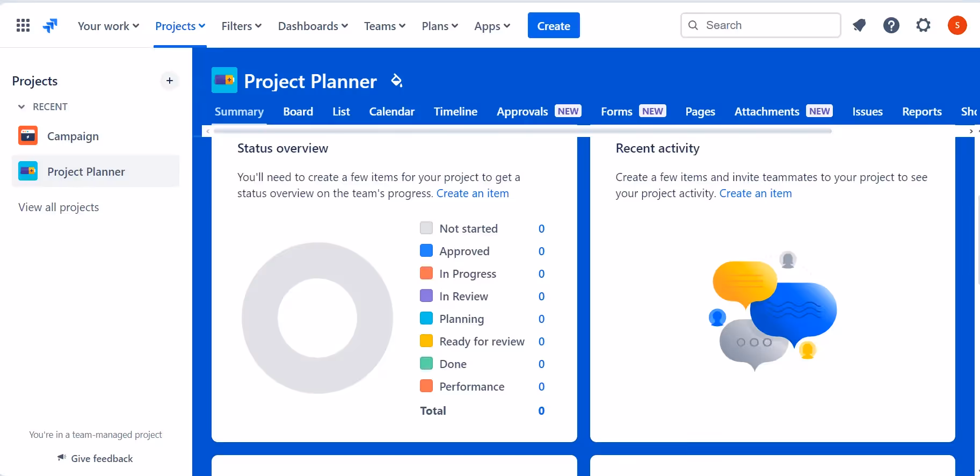This screenshot has width=980, height=476.
Task: Open the settings gear icon
Action: (x=923, y=25)
